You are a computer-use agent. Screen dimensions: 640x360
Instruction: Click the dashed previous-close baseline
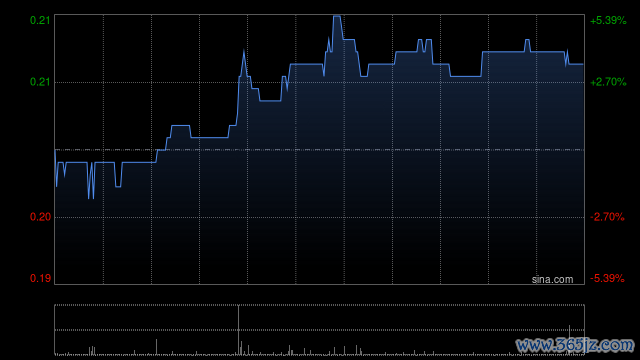[x=319, y=150]
